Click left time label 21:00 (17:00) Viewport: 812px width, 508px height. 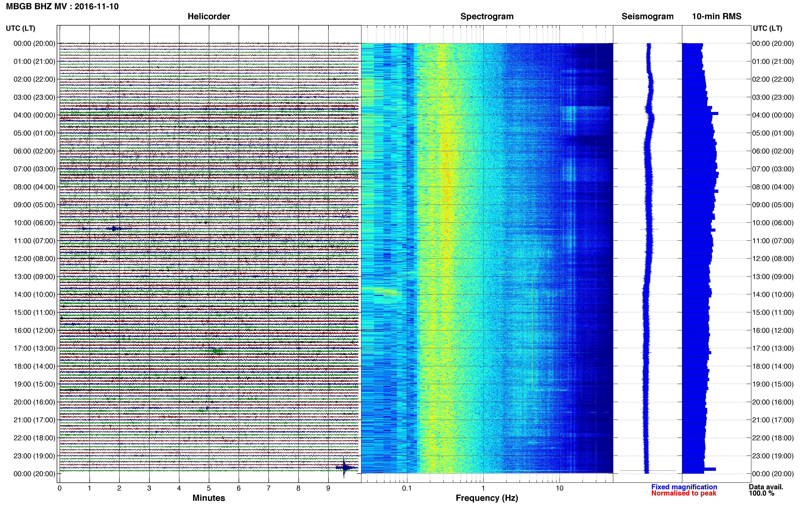click(x=34, y=420)
